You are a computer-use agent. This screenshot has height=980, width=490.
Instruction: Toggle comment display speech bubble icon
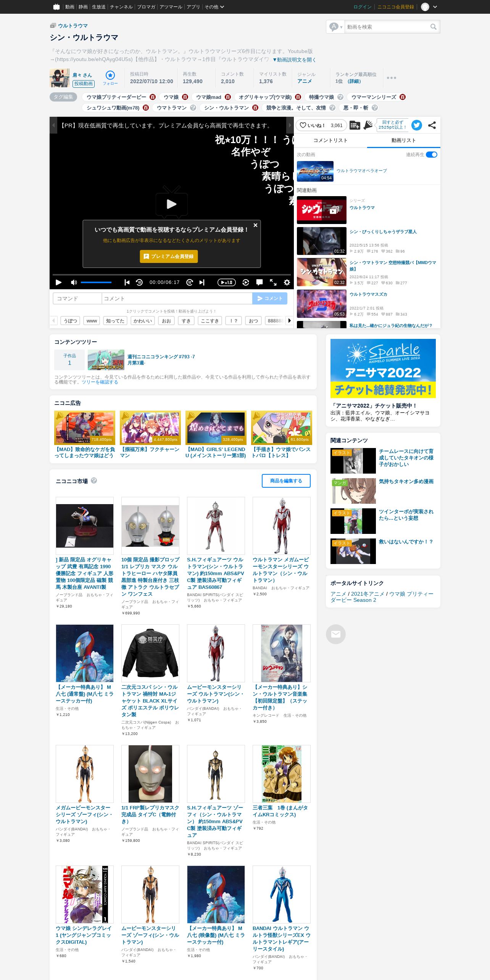[x=260, y=282]
